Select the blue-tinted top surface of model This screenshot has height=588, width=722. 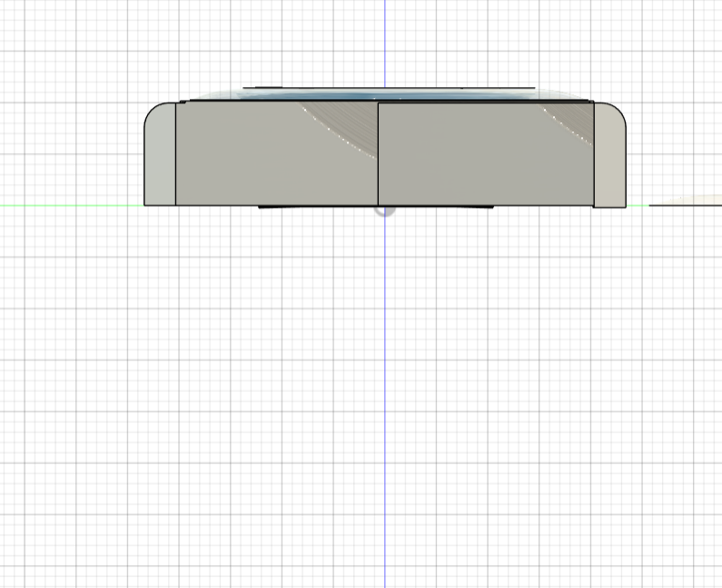pyautogui.click(x=381, y=94)
